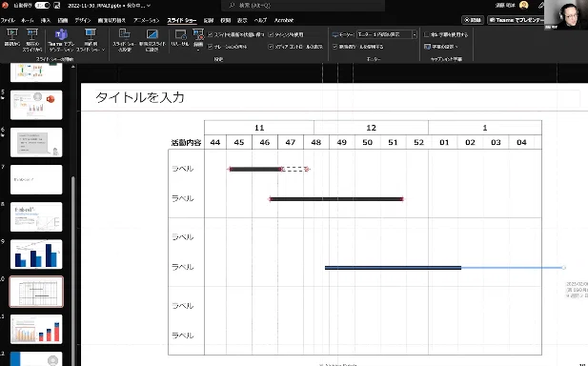Image resolution: width=588 pixels, height=366 pixels.
Task: Open the ファイル (File) menu
Action: tap(8, 20)
